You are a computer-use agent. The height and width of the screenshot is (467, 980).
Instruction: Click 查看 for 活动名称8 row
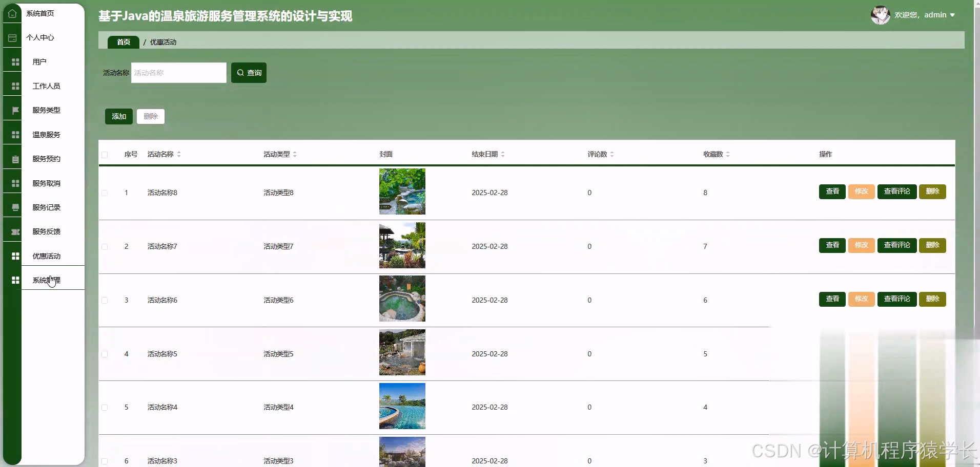coord(832,192)
